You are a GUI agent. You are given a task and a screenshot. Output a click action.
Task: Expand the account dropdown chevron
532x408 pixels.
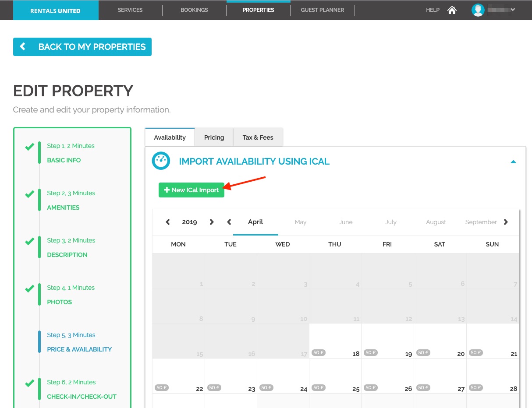click(513, 10)
